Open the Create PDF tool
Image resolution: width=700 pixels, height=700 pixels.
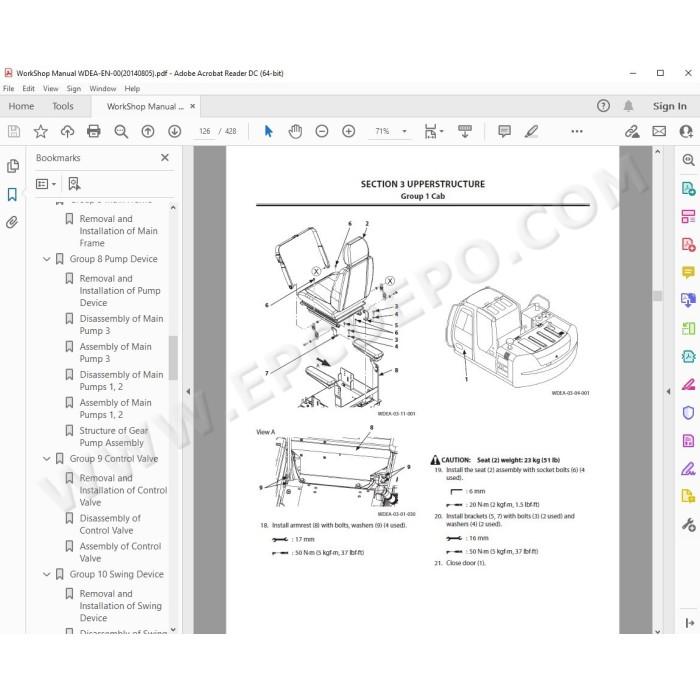click(688, 245)
